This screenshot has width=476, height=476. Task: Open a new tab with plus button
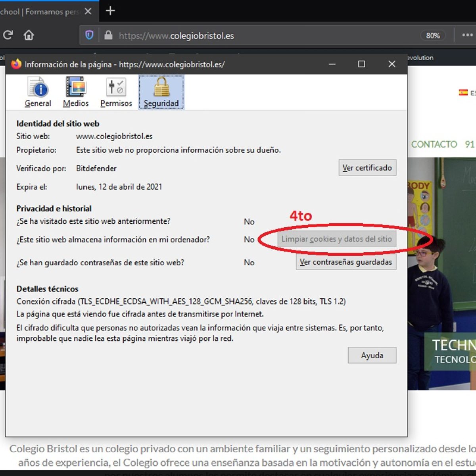click(110, 11)
